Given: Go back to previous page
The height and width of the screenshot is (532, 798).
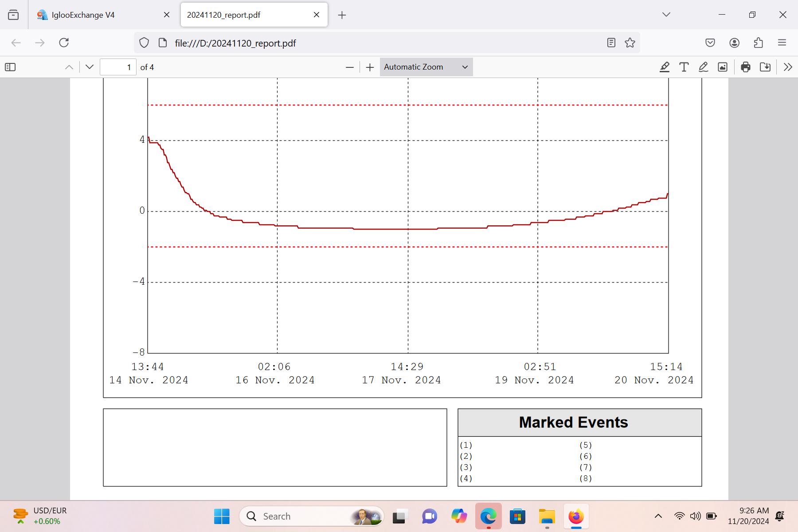Looking at the screenshot, I should tap(16, 43).
